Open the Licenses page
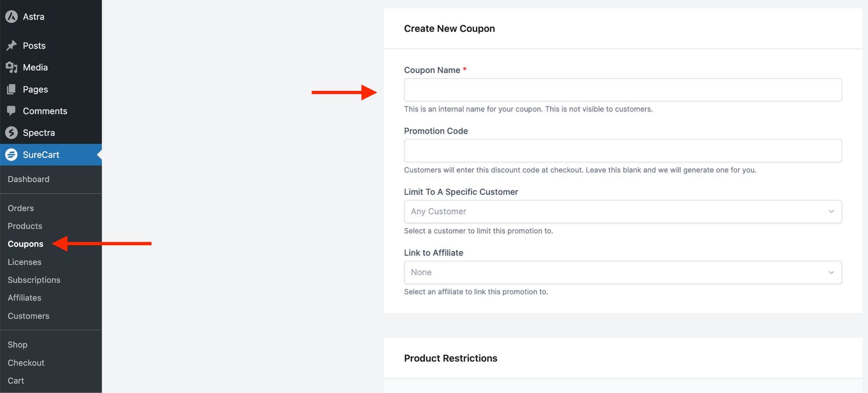The height and width of the screenshot is (393, 868). click(x=24, y=262)
